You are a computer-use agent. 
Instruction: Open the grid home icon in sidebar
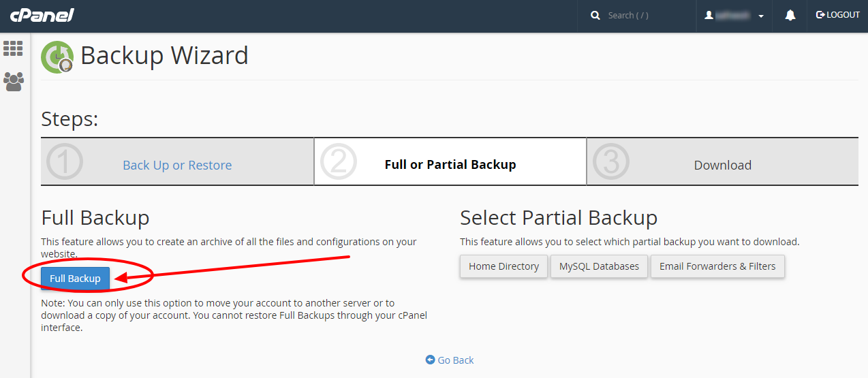coord(13,48)
